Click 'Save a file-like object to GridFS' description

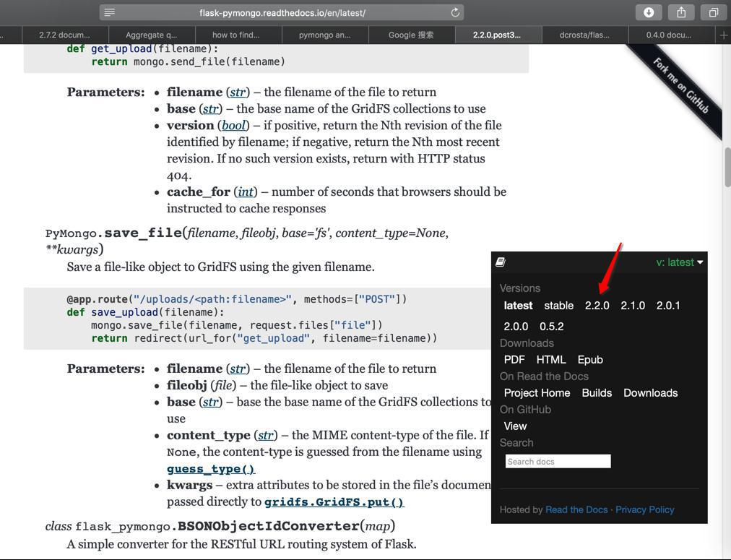pos(220,267)
